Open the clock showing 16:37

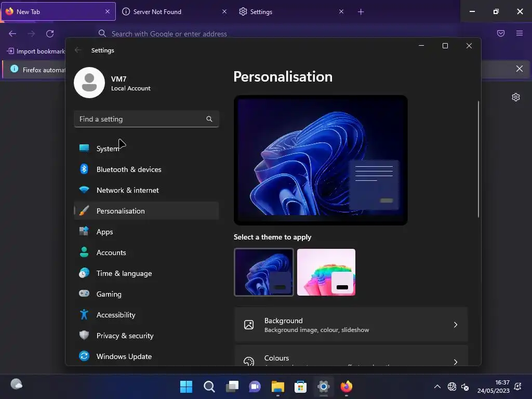pyautogui.click(x=494, y=387)
